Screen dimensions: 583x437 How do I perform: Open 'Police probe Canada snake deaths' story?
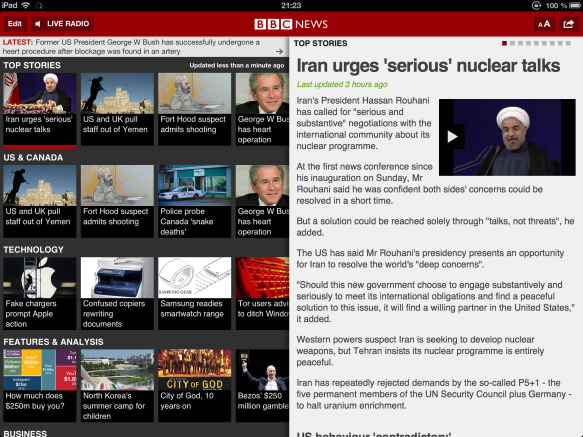pos(194,201)
